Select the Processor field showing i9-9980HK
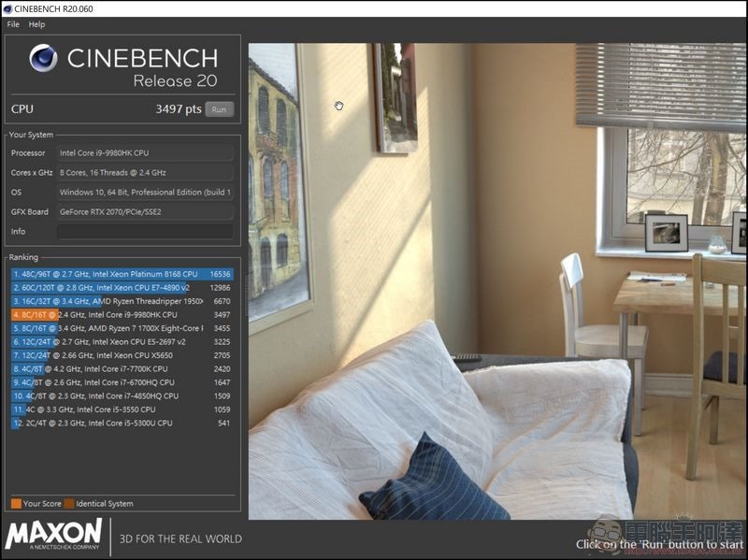The image size is (748, 560). pyautogui.click(x=145, y=152)
